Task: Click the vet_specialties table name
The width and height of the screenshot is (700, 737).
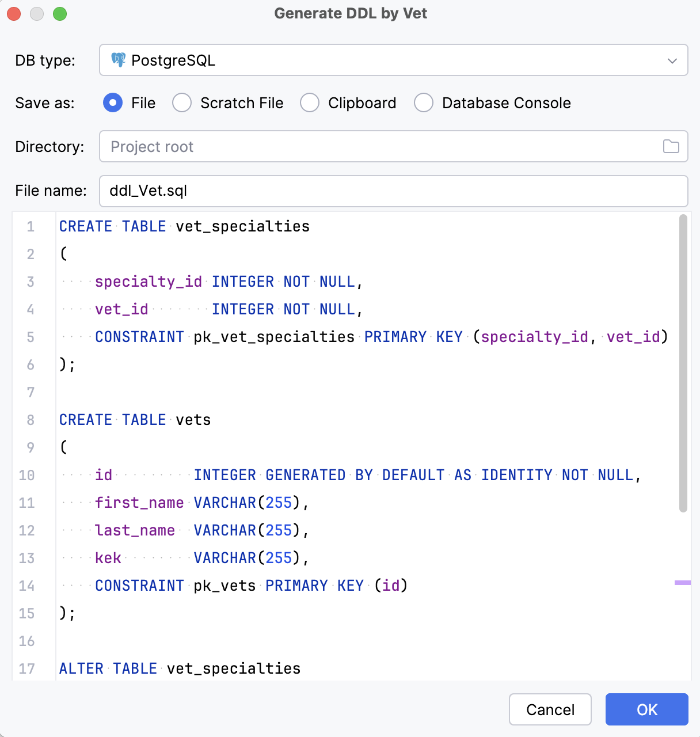Action: point(241,226)
